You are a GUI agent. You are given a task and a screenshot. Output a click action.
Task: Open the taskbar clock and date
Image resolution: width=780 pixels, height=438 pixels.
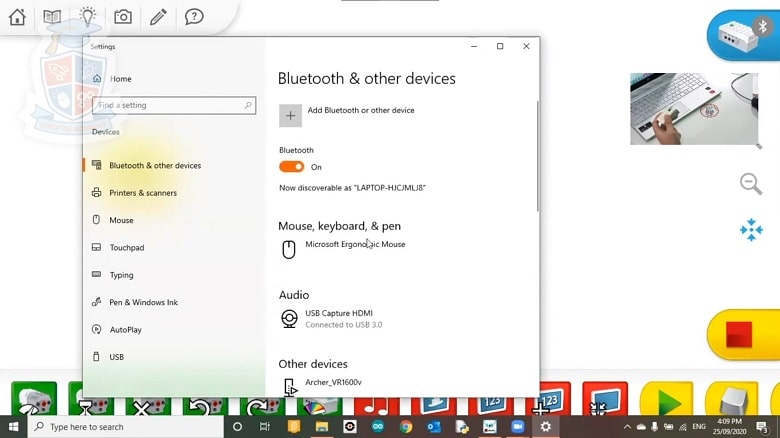(x=729, y=427)
